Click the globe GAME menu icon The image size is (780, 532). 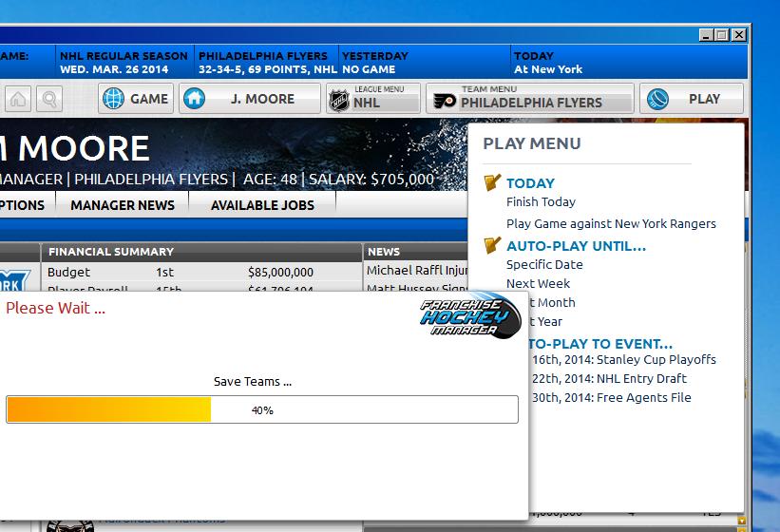coord(114,99)
